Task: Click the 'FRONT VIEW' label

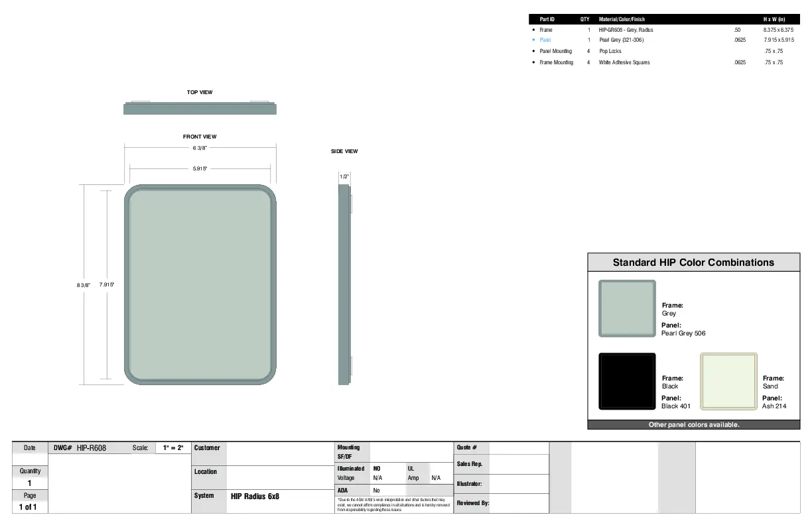Action: click(200, 137)
